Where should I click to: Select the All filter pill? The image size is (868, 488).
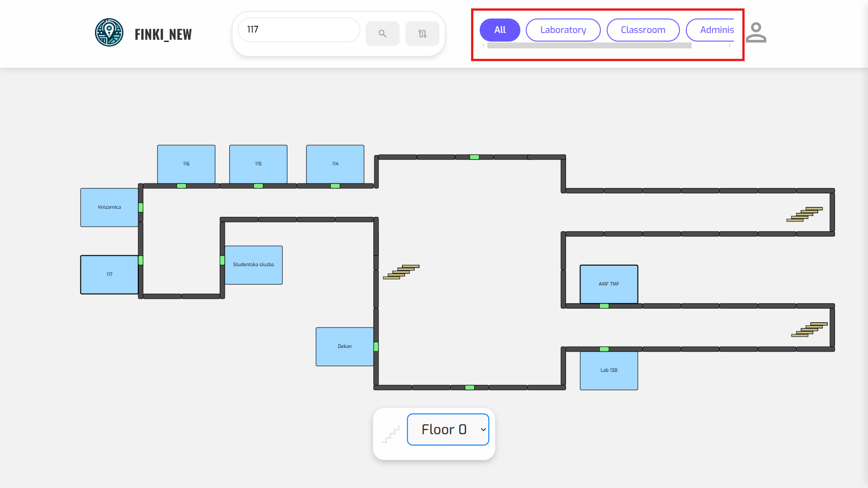500,30
